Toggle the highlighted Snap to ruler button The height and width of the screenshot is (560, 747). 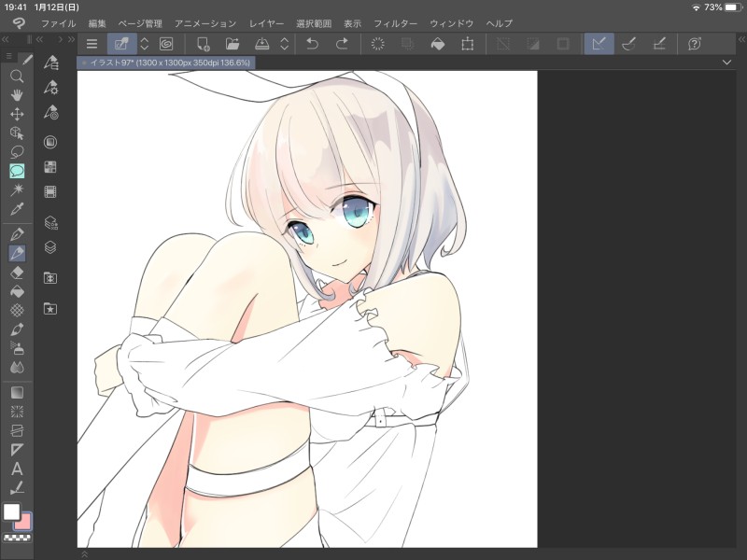pos(599,44)
